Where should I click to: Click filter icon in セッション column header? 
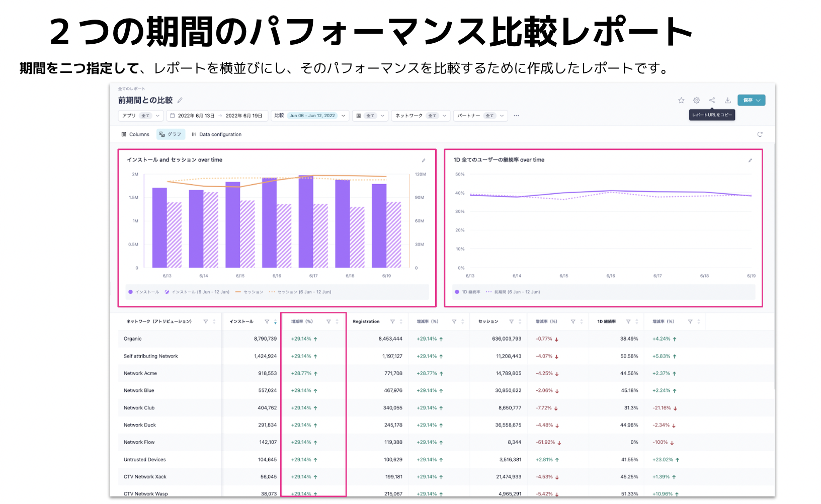511,321
